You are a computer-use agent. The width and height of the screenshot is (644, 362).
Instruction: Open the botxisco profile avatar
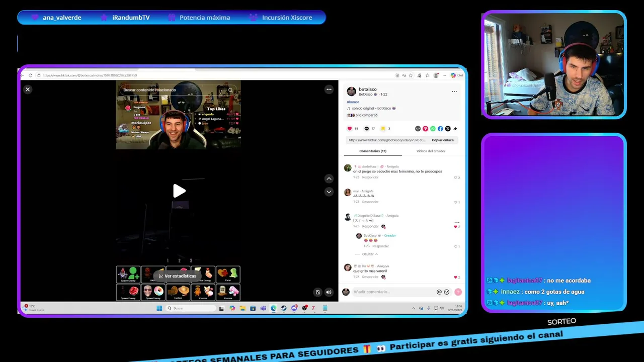click(x=351, y=92)
